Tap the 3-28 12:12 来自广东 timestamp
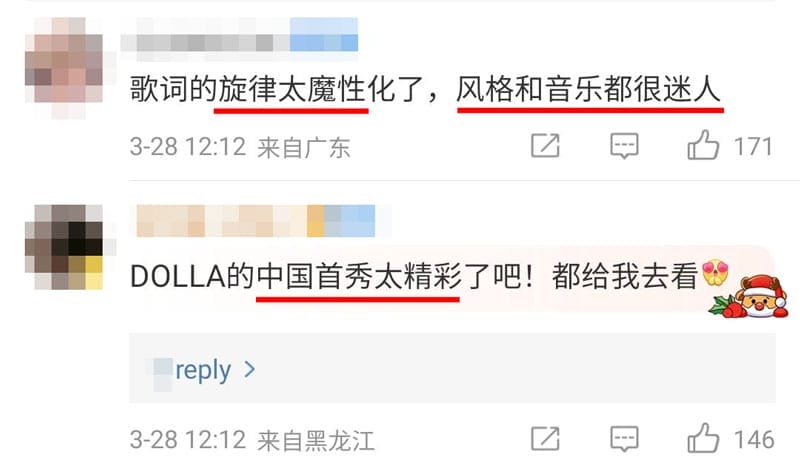 coord(240,147)
